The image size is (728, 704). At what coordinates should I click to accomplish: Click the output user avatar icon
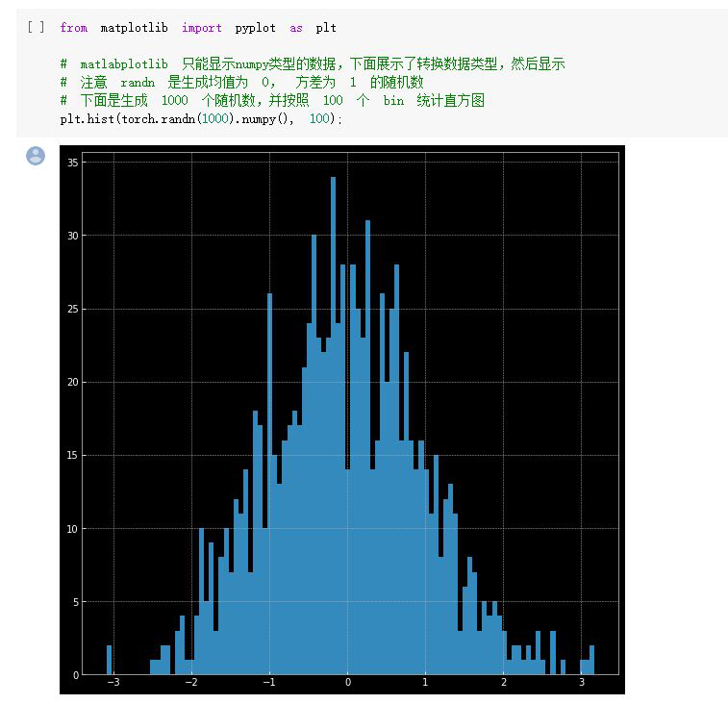[x=36, y=156]
